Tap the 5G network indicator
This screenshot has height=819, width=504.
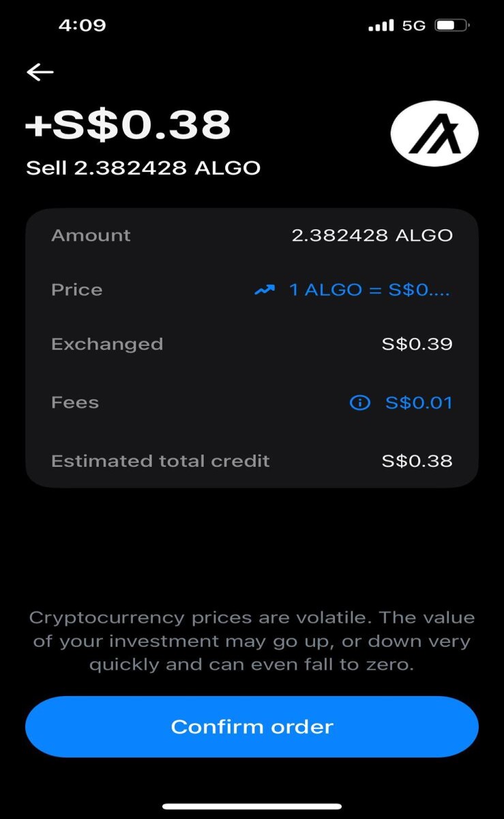click(x=414, y=26)
